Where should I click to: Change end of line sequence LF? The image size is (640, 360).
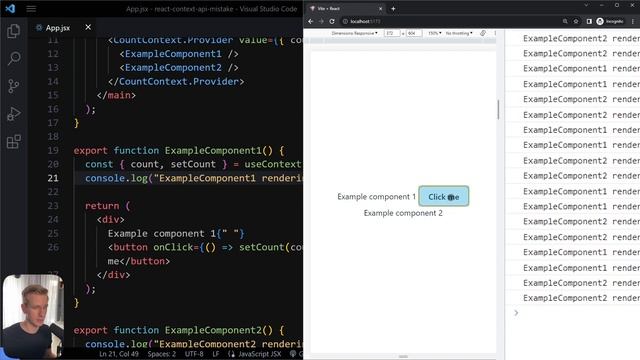pyautogui.click(x=216, y=354)
